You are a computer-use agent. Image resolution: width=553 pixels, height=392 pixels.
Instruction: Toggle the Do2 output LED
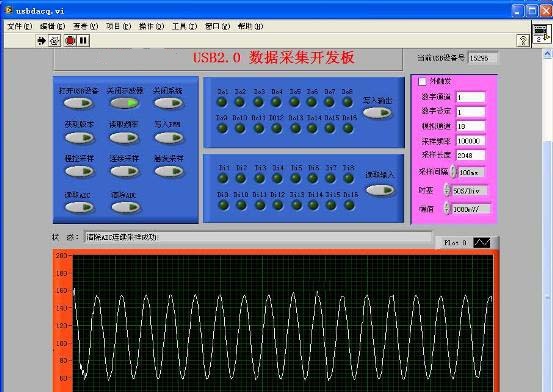pos(240,102)
